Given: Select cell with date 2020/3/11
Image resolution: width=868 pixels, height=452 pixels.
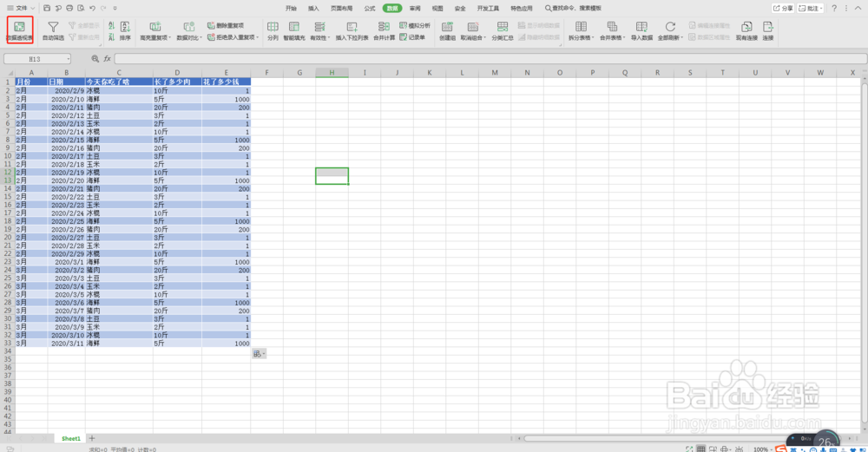Looking at the screenshot, I should coord(67,344).
